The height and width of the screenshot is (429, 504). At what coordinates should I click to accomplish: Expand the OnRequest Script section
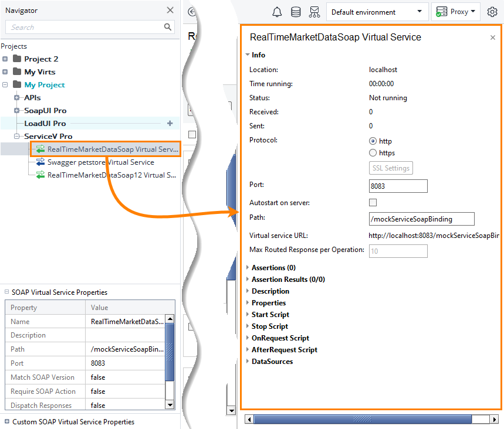247,338
